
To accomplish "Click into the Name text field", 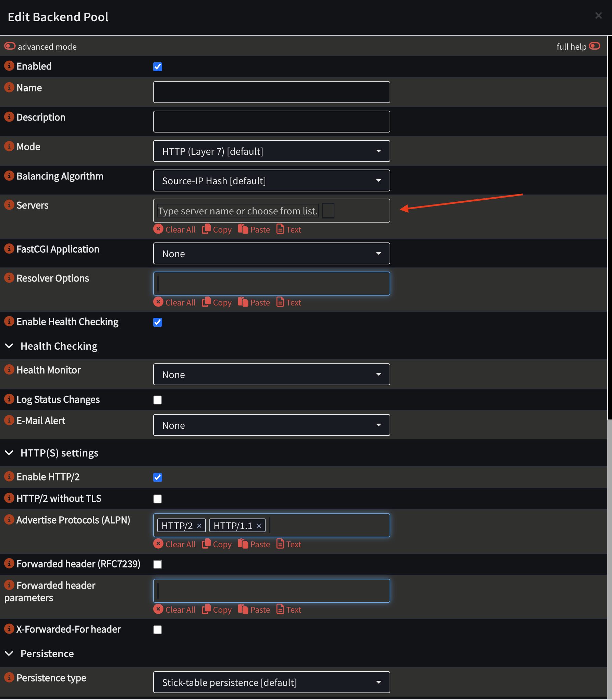I will (x=271, y=92).
